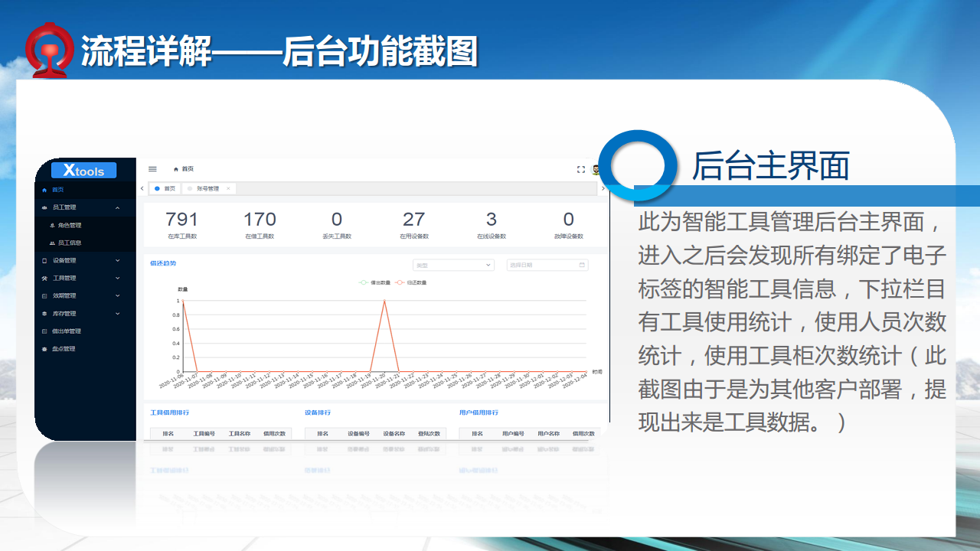Click the 首页 breadcrumb text
Screen dimensions: 980x551
[188, 169]
